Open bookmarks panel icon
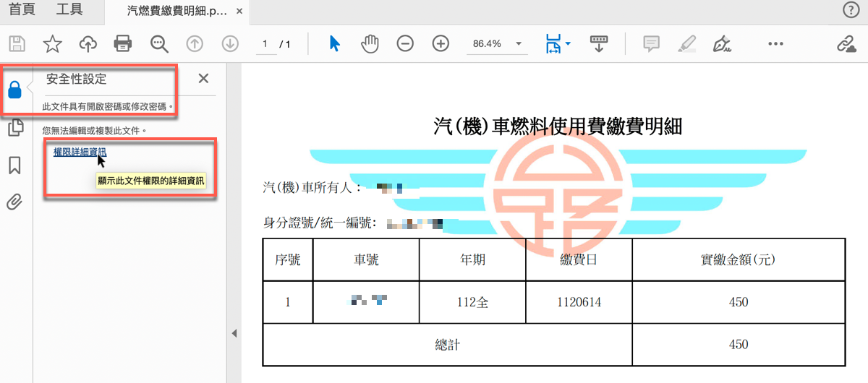The height and width of the screenshot is (383, 868). (x=14, y=165)
